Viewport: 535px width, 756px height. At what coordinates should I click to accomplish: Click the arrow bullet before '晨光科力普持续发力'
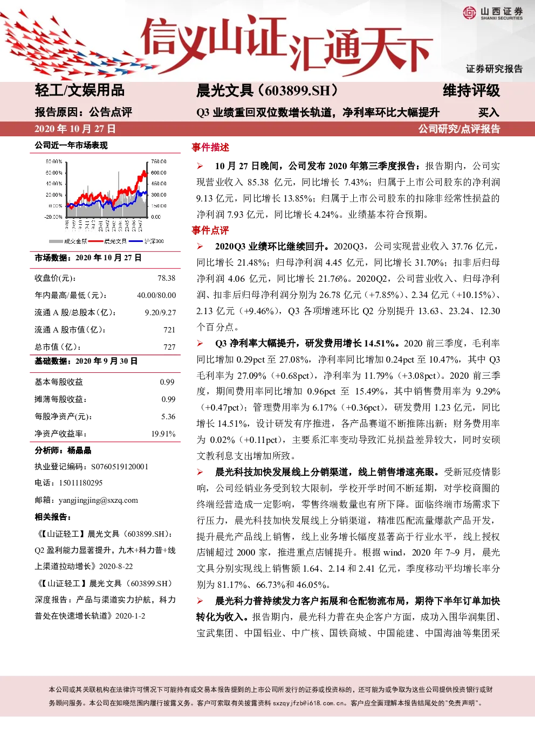coord(200,601)
